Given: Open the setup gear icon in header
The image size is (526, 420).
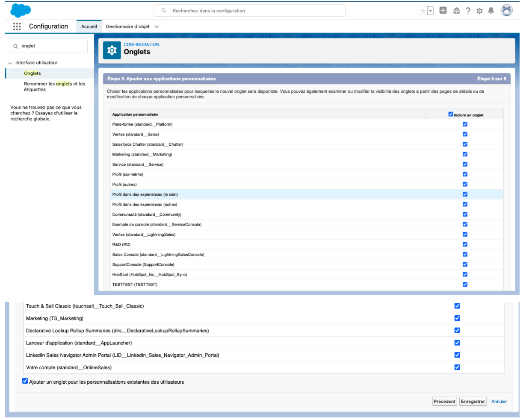Looking at the screenshot, I should click(479, 11).
